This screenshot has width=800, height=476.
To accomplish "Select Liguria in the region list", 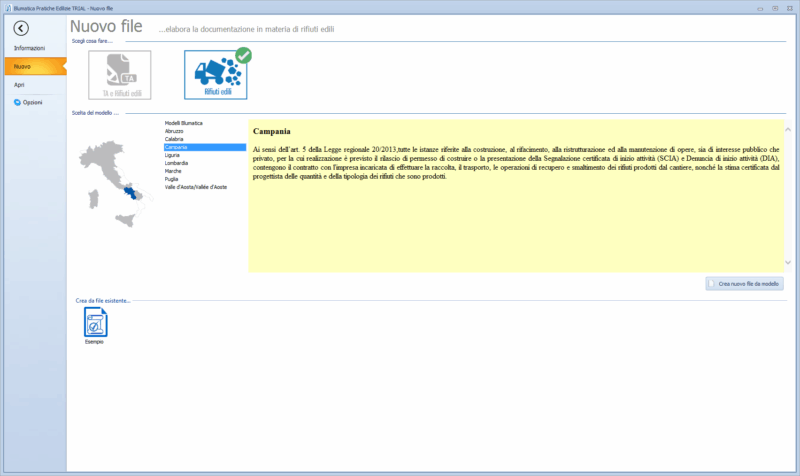I will point(173,155).
